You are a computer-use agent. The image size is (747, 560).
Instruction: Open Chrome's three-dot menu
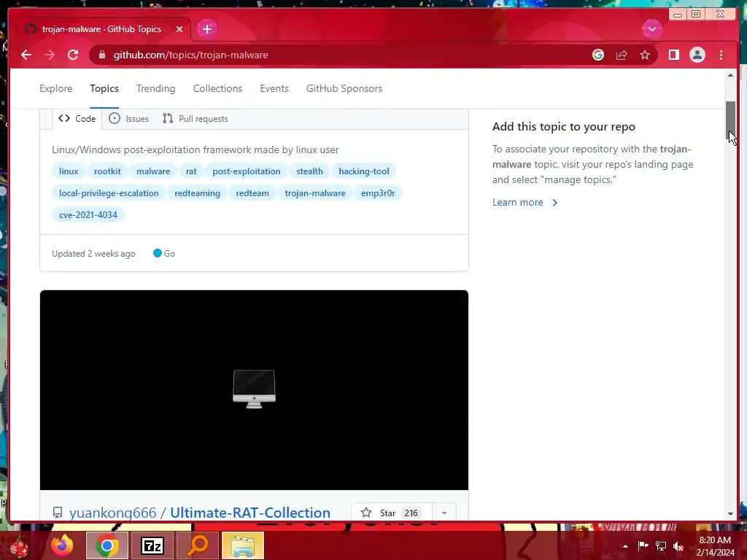(721, 55)
